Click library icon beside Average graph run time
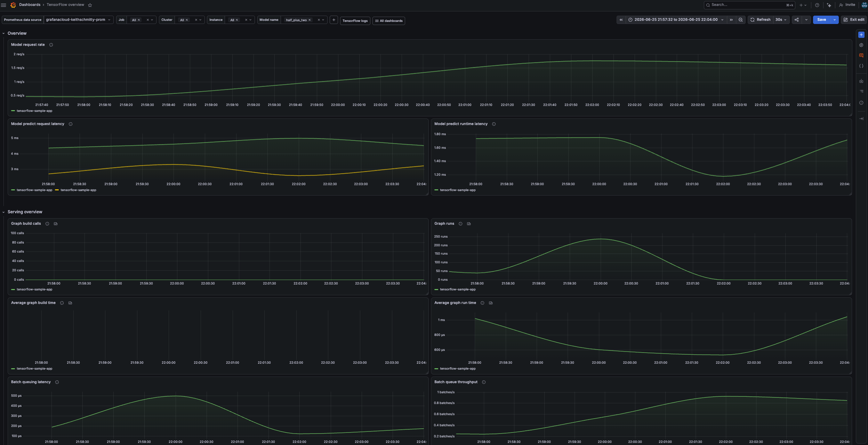This screenshot has width=868, height=445. click(491, 303)
